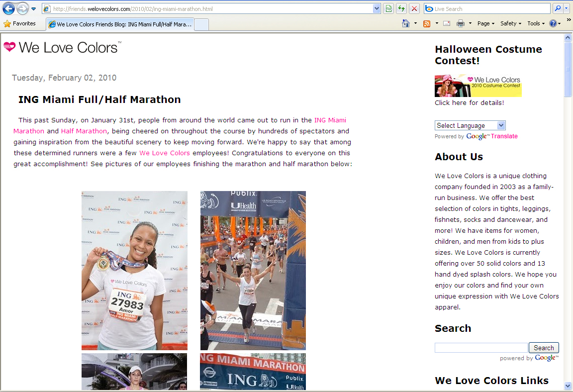Select the We Love Colors Friends Blog tab

point(120,24)
